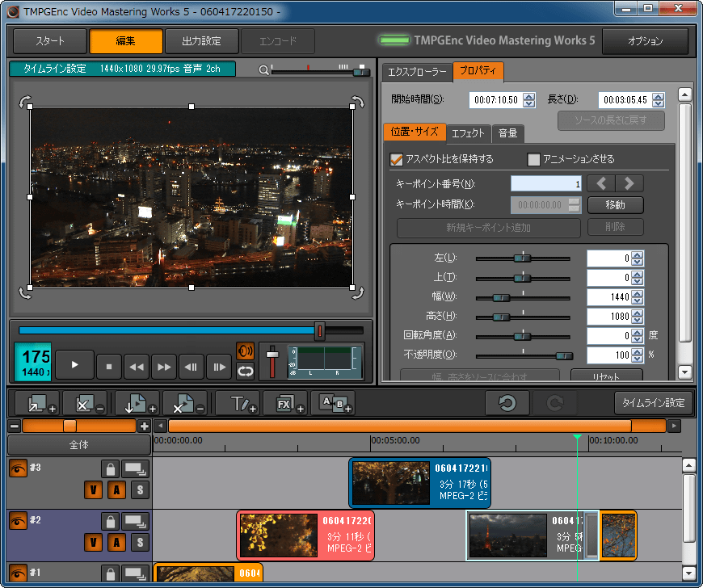This screenshot has width=703, height=588.
Task: Select the 位置・サイズ tab
Action: 415,132
